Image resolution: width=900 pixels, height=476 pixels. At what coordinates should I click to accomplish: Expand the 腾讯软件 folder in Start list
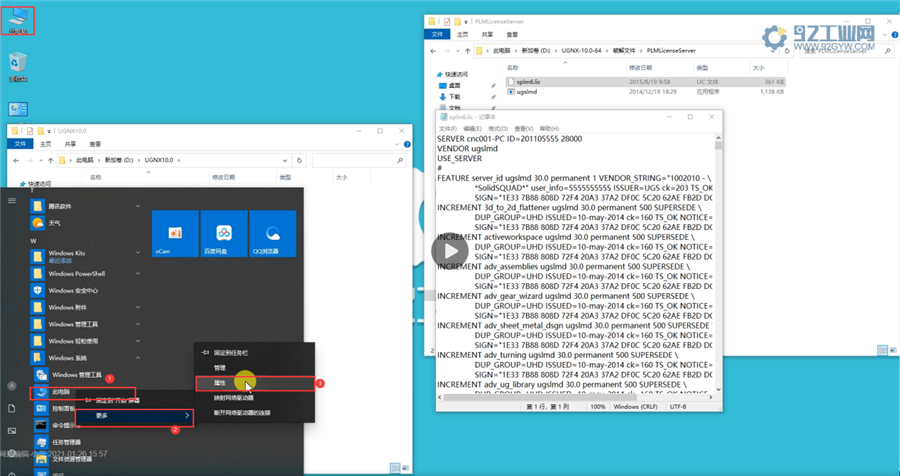pyautogui.click(x=137, y=206)
